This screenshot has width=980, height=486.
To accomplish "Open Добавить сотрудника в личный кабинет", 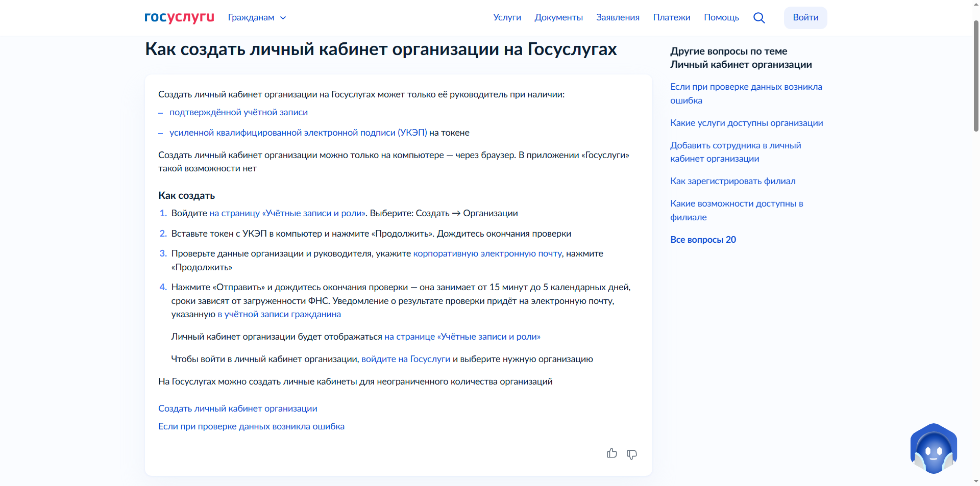I will [736, 152].
